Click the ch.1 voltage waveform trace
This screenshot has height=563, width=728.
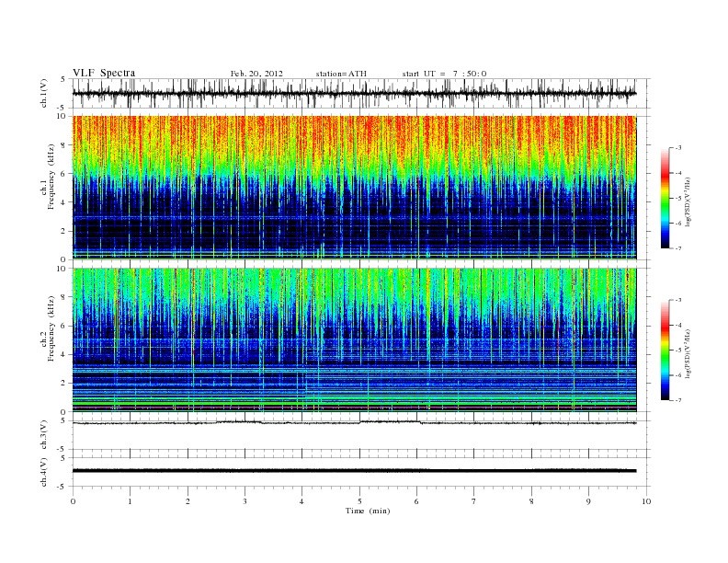pyautogui.click(x=354, y=93)
